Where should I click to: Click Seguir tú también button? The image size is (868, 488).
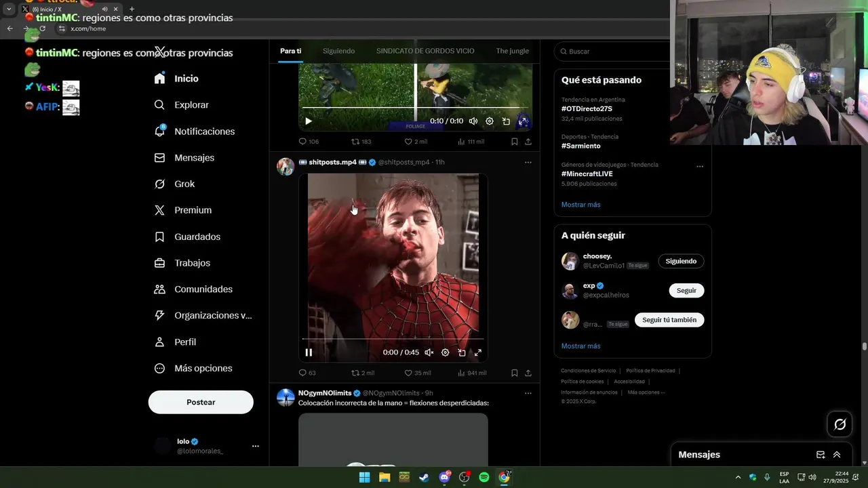tap(669, 320)
